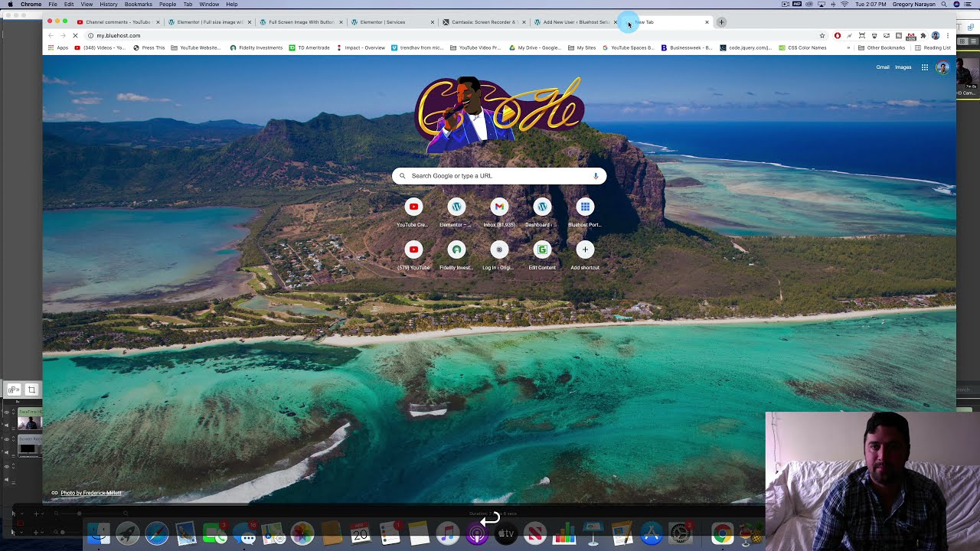Switch to Channel comments YouTube tab
The height and width of the screenshot is (551, 980).
118,22
